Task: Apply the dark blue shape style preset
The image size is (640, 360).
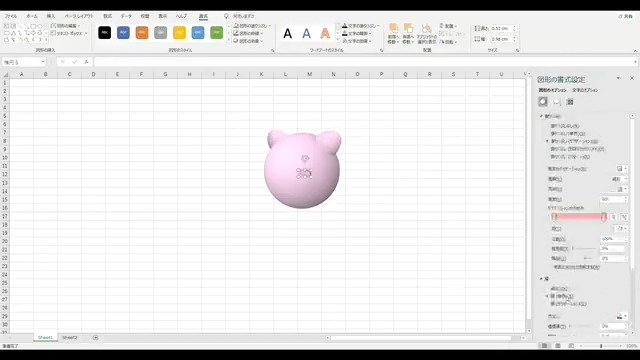Action: tap(123, 33)
